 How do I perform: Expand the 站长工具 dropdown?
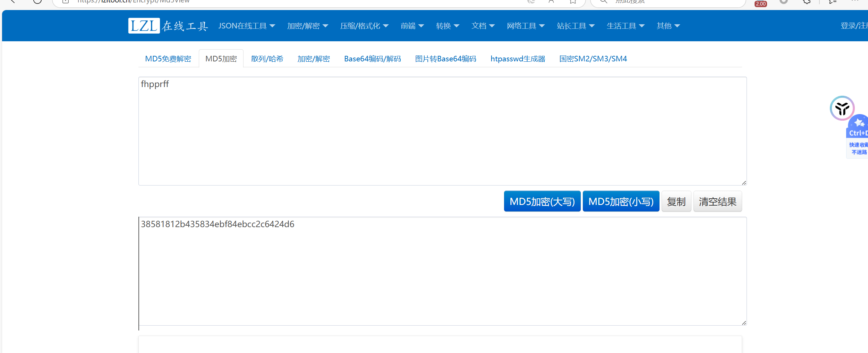click(x=576, y=26)
